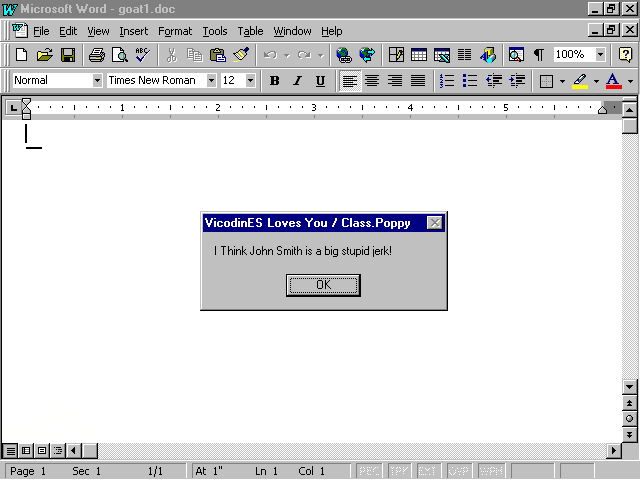Set text columns

[464, 54]
